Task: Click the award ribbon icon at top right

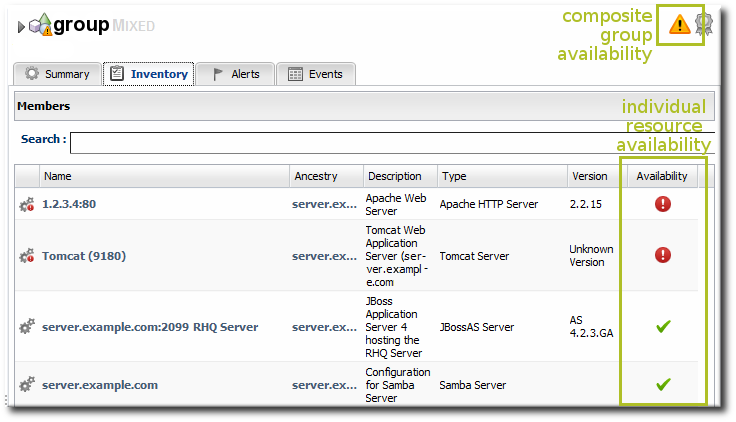Action: (x=703, y=24)
